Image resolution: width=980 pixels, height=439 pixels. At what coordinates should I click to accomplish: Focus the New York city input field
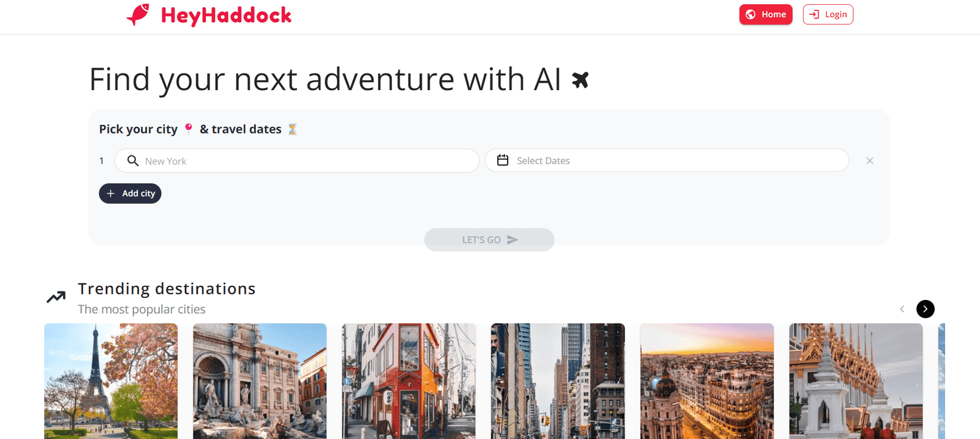click(297, 160)
